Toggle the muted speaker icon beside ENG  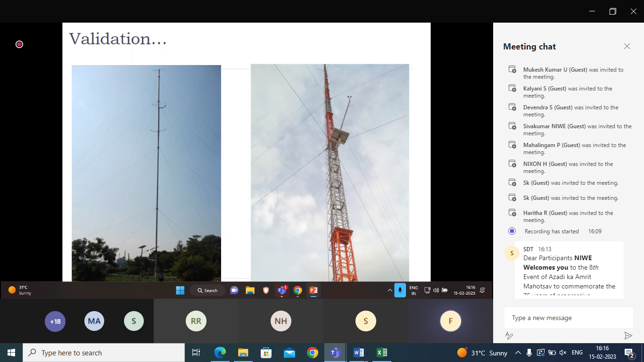tap(562, 353)
